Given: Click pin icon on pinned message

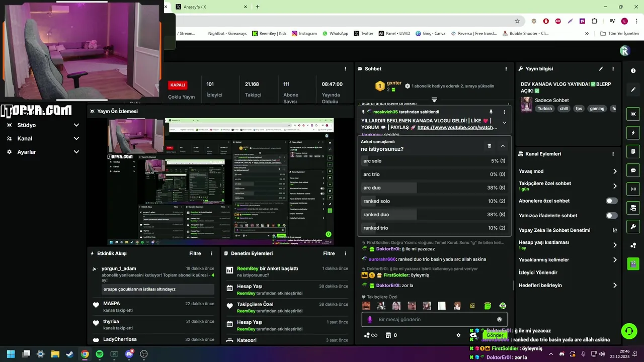Looking at the screenshot, I should coord(491,112).
